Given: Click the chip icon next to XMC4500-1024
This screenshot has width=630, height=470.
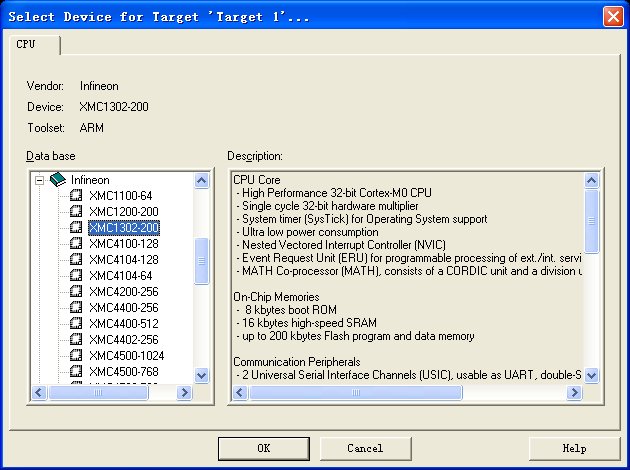Looking at the screenshot, I should pos(76,356).
